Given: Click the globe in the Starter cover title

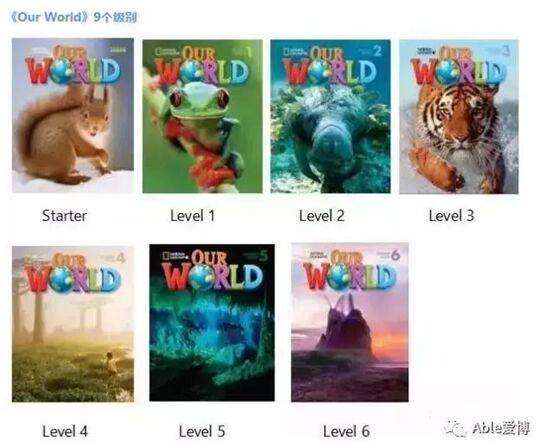Looking at the screenshot, I should point(62,71).
